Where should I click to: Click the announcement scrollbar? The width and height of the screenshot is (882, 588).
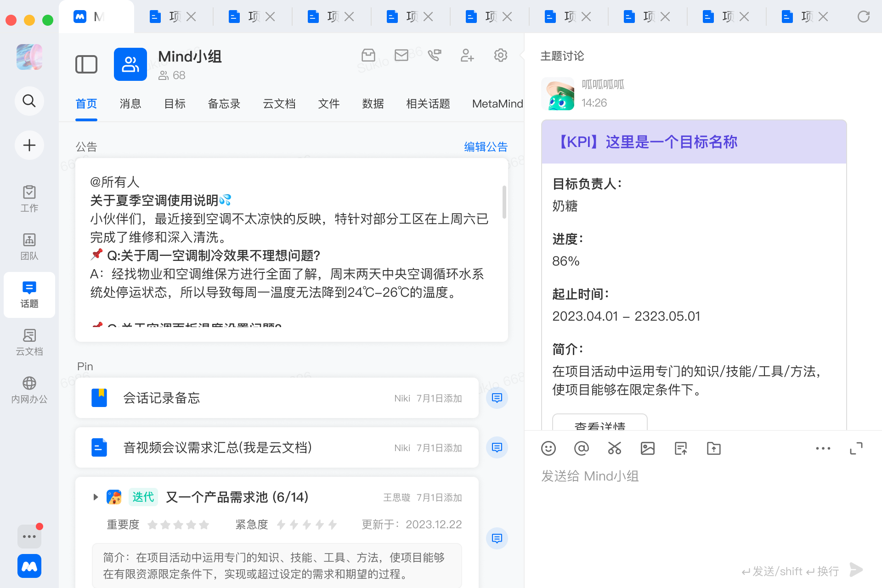(x=504, y=202)
